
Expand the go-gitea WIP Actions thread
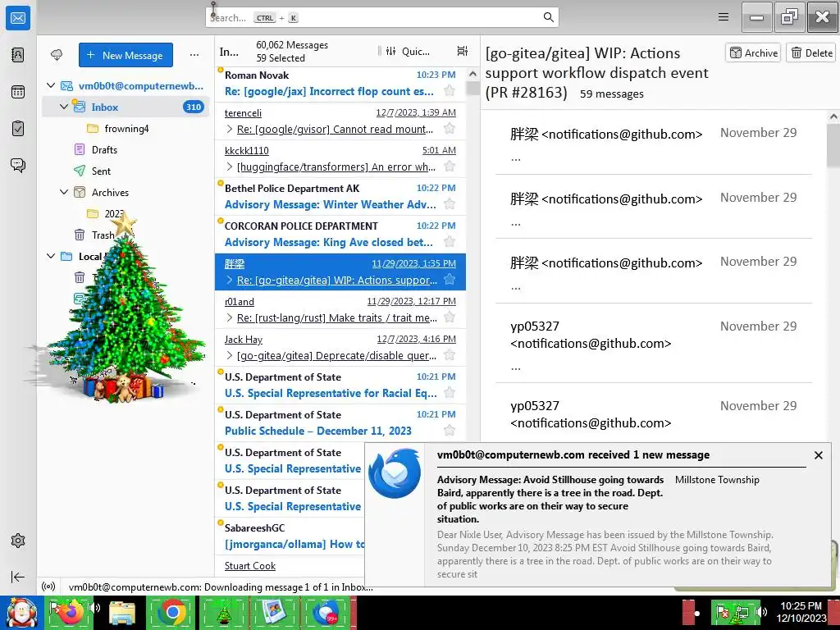[x=230, y=280]
